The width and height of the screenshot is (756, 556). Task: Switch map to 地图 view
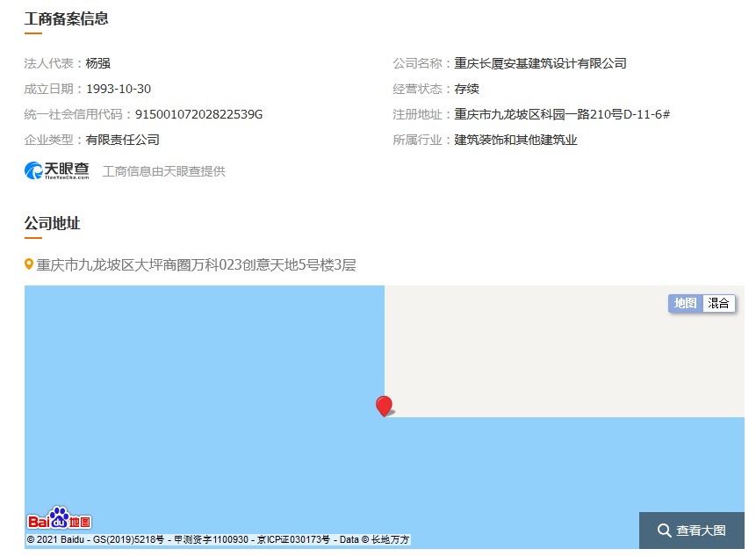pyautogui.click(x=686, y=303)
